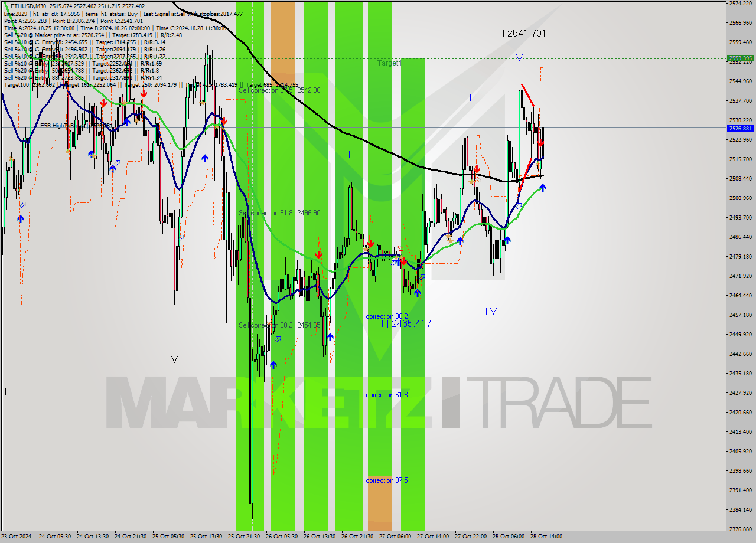Click the '27 Oct 06:00' time axis label
This screenshot has width=756, height=543.
pos(395,537)
